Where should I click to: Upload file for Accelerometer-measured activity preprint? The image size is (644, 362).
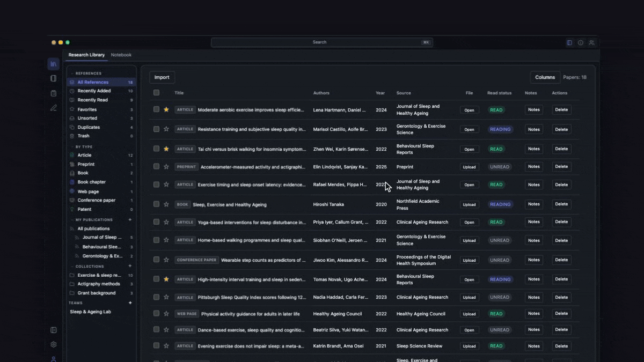coord(470,167)
